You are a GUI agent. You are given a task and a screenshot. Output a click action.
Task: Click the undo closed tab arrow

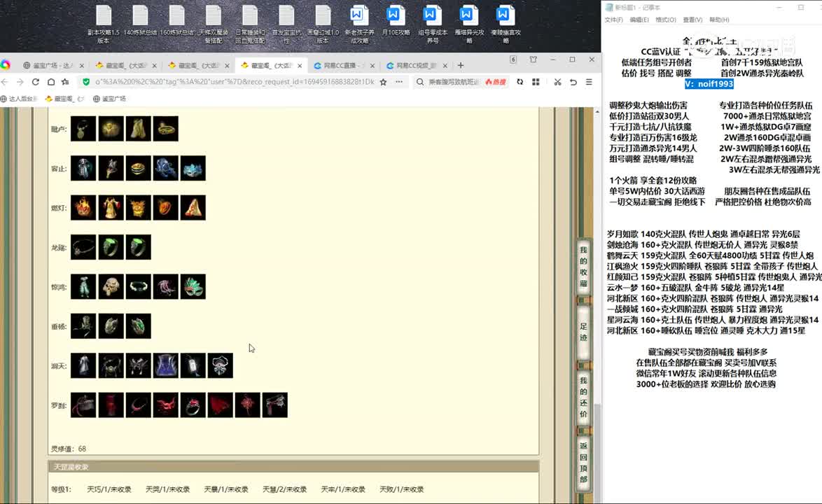[573, 82]
